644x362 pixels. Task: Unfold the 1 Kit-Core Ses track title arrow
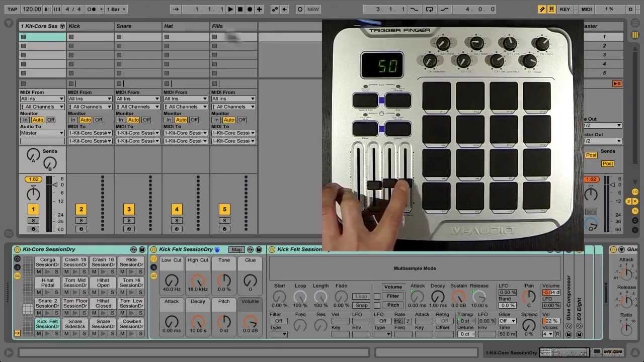(x=62, y=26)
